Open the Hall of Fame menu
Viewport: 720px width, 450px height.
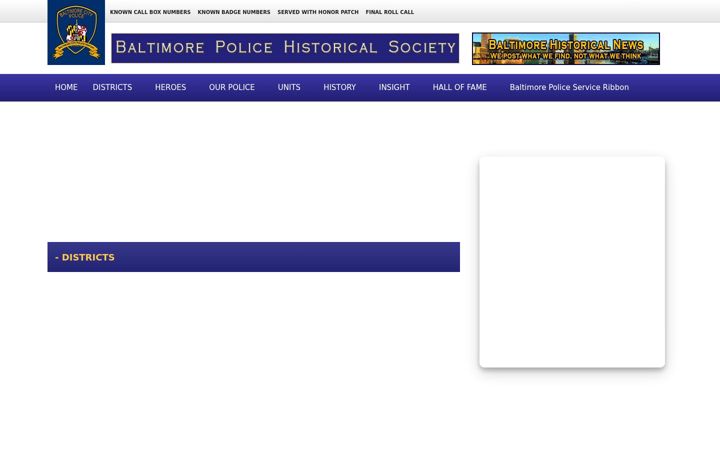(460, 87)
